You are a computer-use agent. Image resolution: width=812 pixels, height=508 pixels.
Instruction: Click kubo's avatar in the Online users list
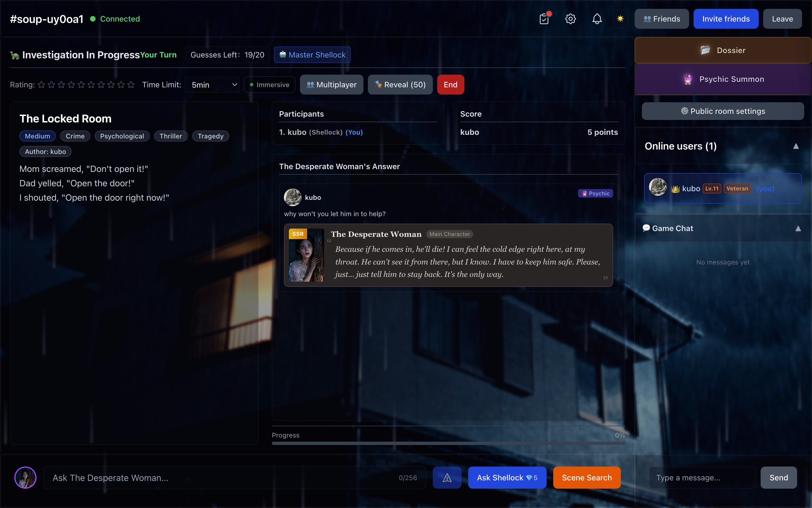tap(658, 187)
